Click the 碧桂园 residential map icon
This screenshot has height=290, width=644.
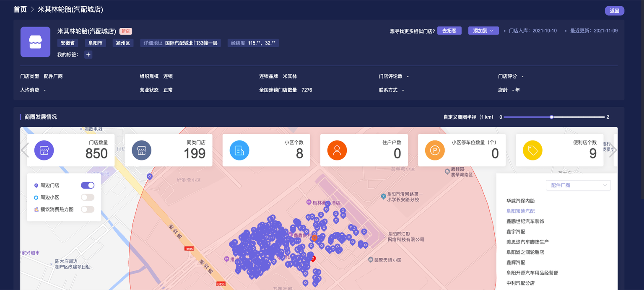click(x=447, y=171)
